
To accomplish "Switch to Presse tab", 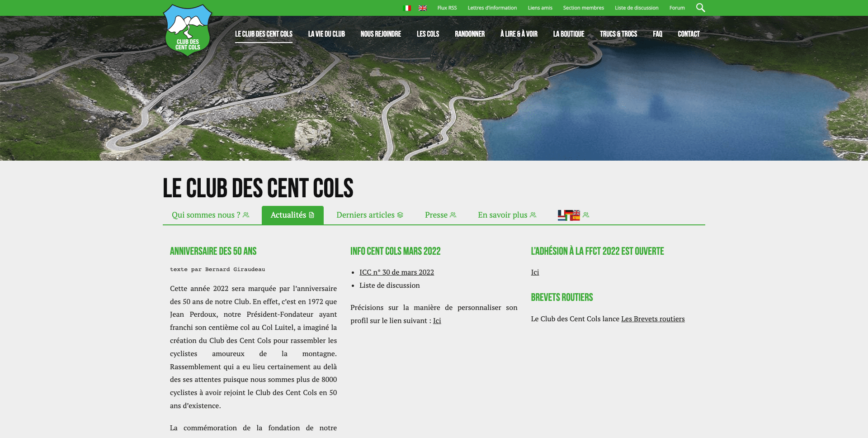I will (x=441, y=215).
